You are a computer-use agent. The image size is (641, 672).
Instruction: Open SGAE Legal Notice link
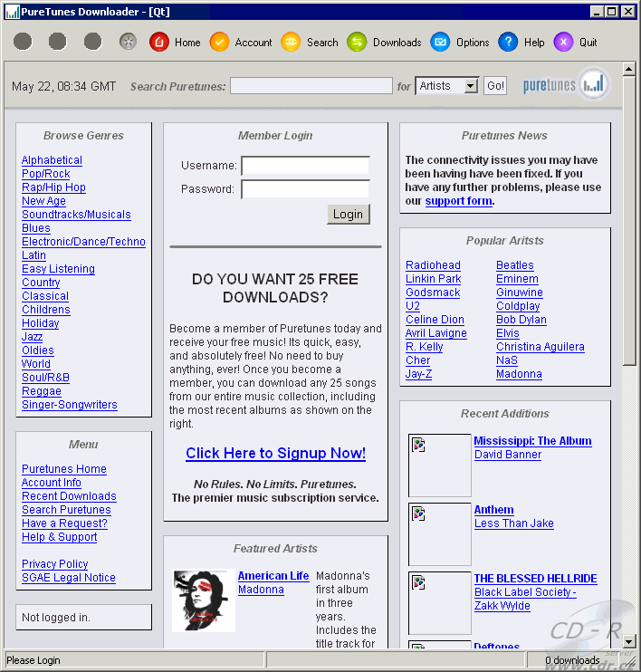(69, 578)
